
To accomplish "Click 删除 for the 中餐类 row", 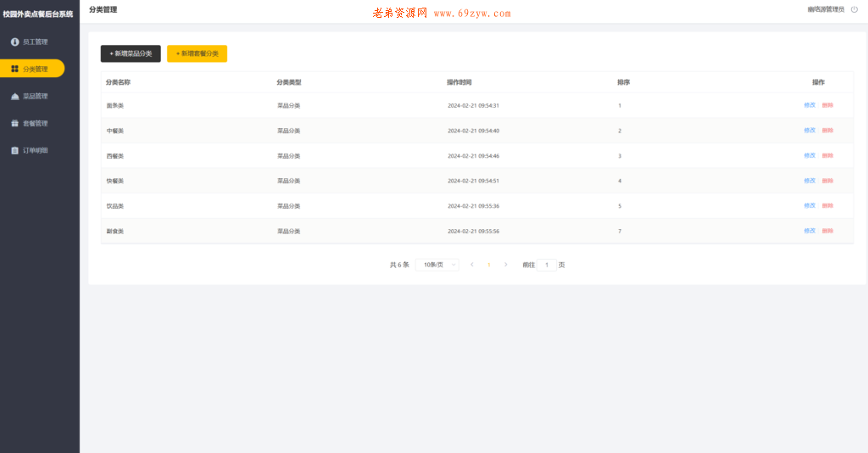I will [827, 131].
